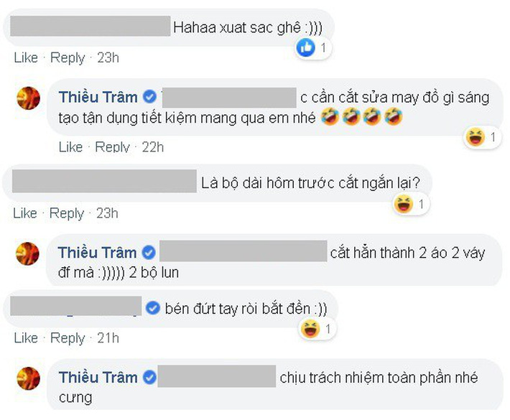The image size is (510, 420).
Task: Open the 21h timestamp link
Action: point(108,338)
